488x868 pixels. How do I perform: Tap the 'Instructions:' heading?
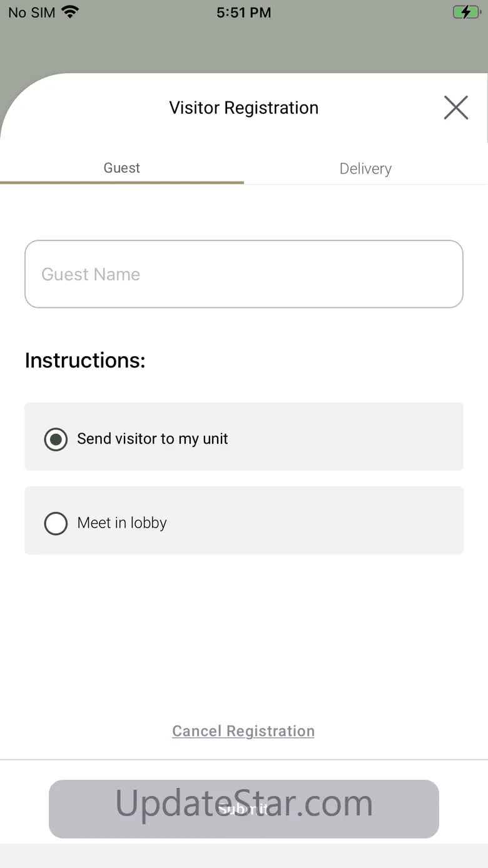point(85,360)
